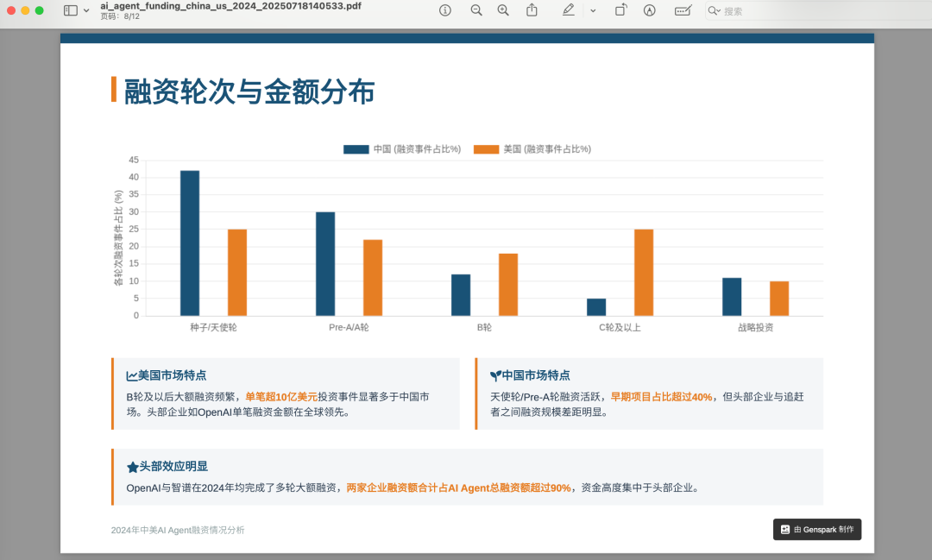Click the China bar for 种子/天使轮

[190, 243]
